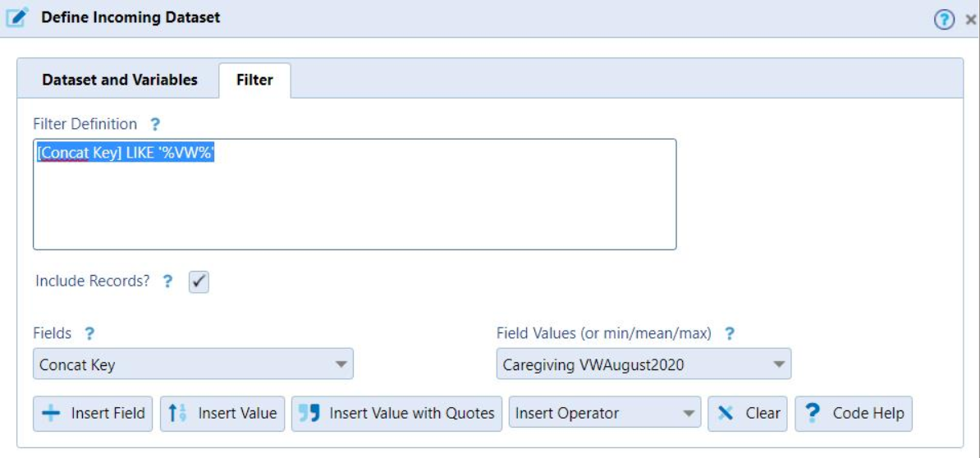The image size is (980, 458).
Task: Click Insert Value with Quotes button
Action: coord(396,414)
